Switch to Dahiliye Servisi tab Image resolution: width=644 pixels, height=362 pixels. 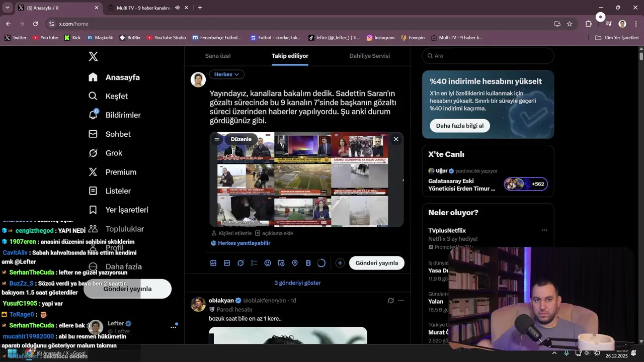[369, 56]
